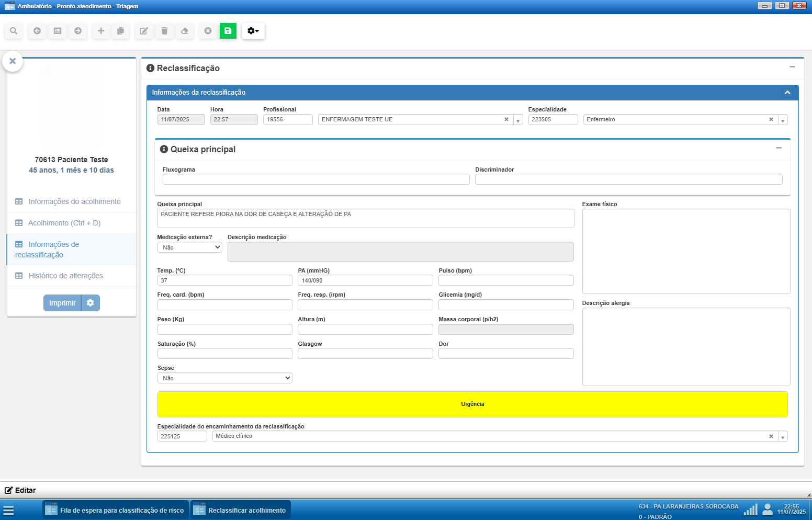Click the magnifier search icon in toolbar

[14, 31]
